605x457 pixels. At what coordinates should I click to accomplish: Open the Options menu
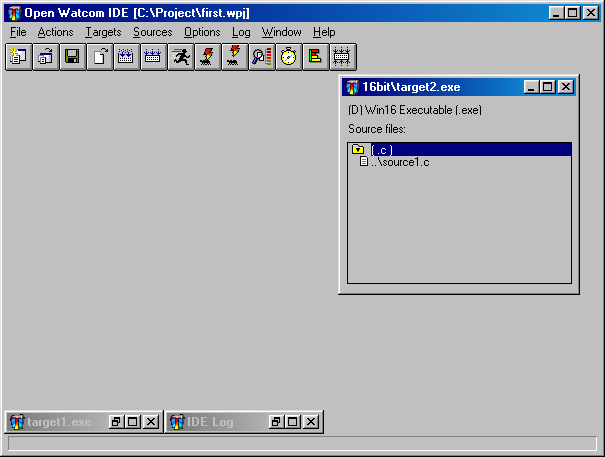(202, 32)
